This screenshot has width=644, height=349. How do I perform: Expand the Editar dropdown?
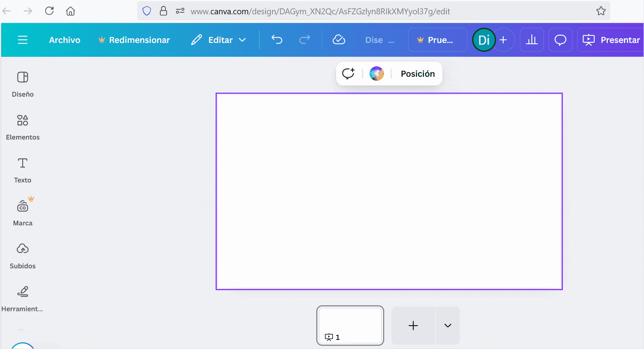[219, 40]
